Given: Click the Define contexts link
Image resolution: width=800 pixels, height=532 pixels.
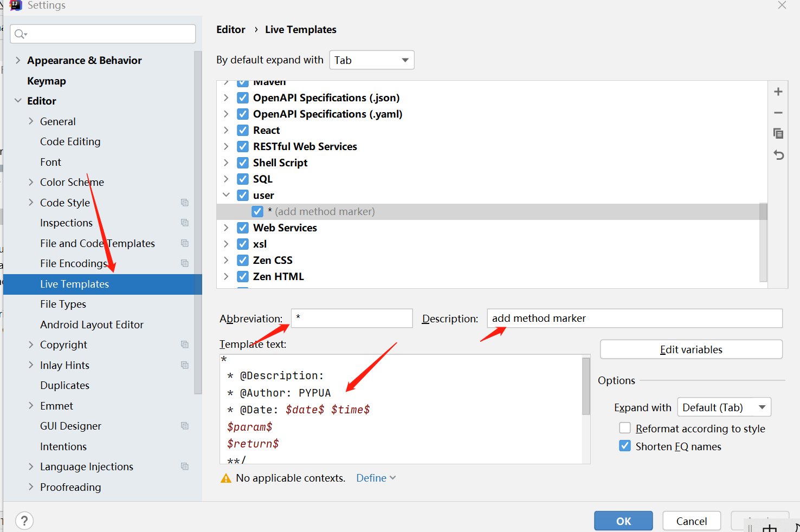Looking at the screenshot, I should click(376, 478).
